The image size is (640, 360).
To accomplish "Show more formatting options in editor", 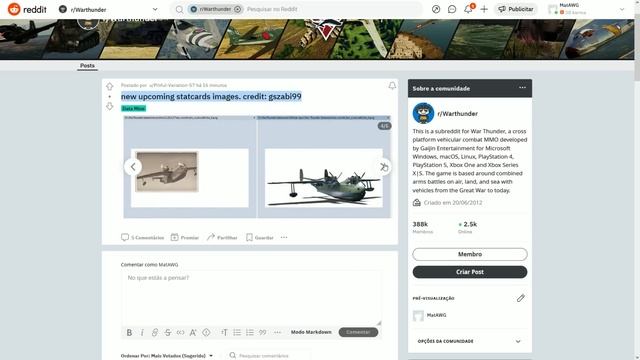I will (x=278, y=333).
